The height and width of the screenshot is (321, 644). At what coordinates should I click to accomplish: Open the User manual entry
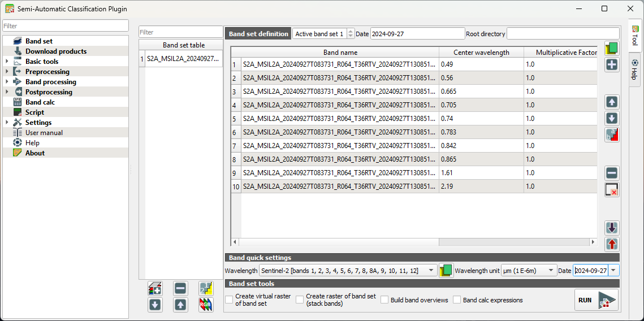click(x=44, y=133)
